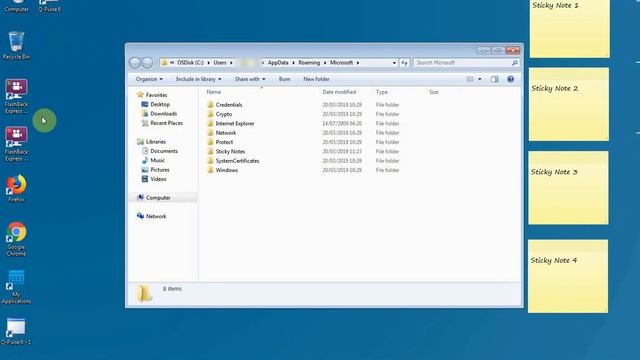
Task: Select Recent Places in the navigation pane
Action: click(167, 123)
